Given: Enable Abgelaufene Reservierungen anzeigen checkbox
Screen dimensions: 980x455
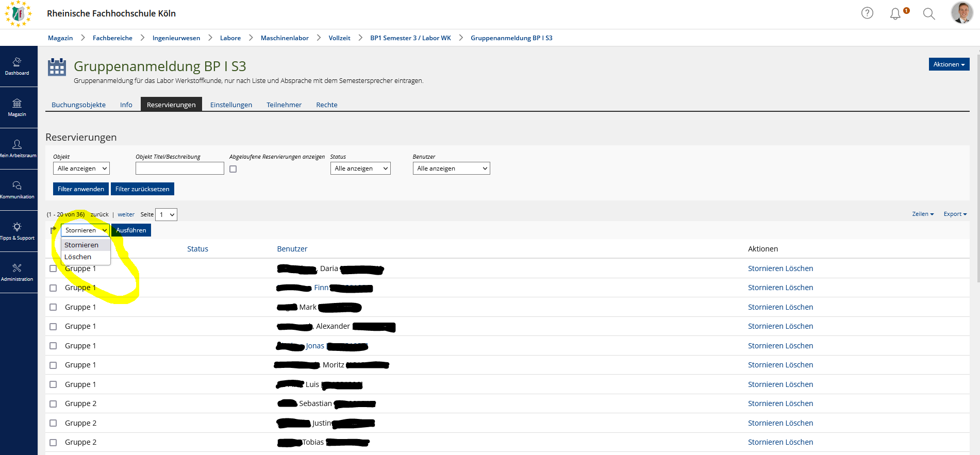Looking at the screenshot, I should [x=233, y=169].
